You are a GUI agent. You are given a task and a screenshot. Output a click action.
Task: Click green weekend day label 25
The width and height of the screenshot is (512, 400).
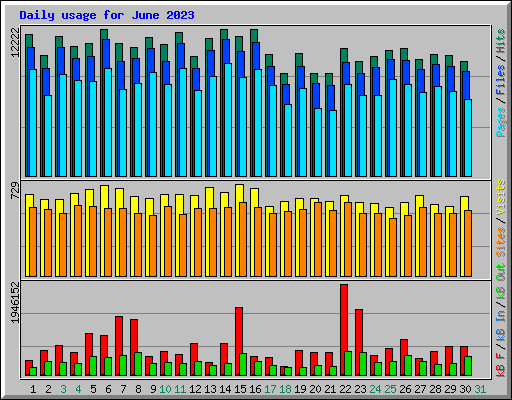coord(390,389)
